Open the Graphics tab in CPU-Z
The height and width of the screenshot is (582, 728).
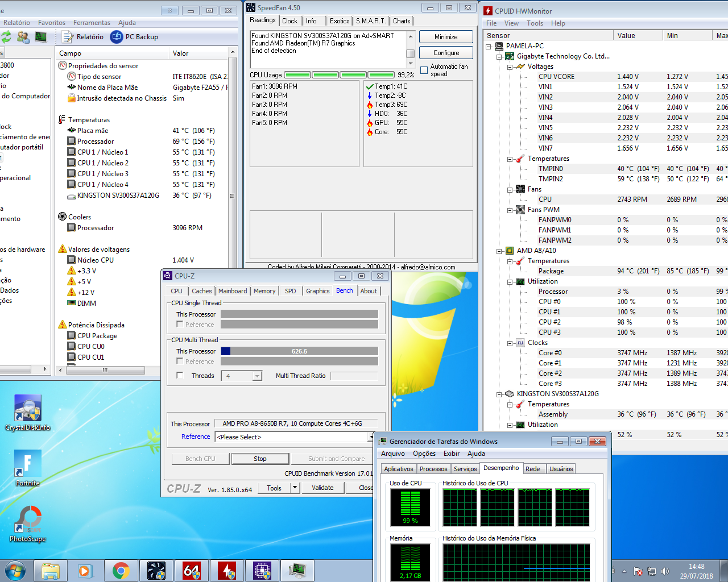click(317, 291)
